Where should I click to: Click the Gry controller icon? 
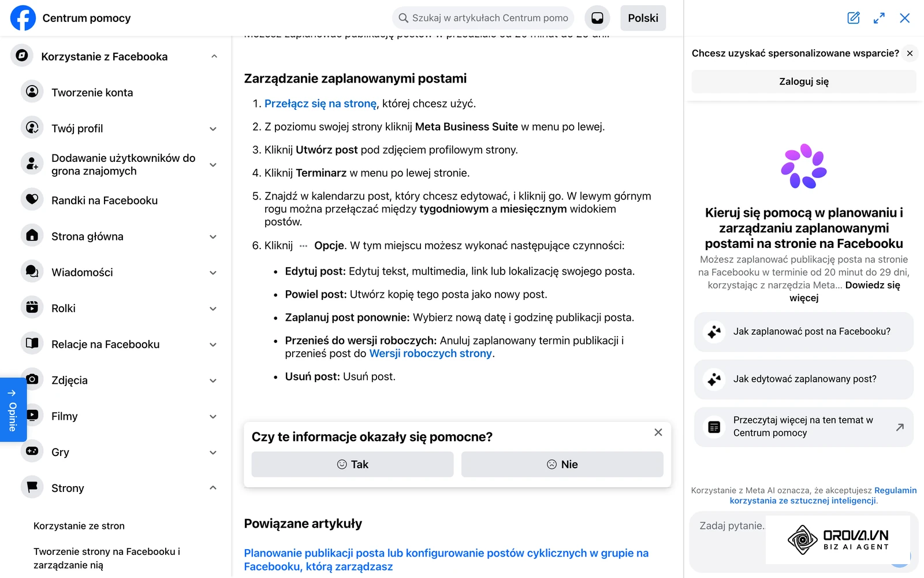coord(32,451)
